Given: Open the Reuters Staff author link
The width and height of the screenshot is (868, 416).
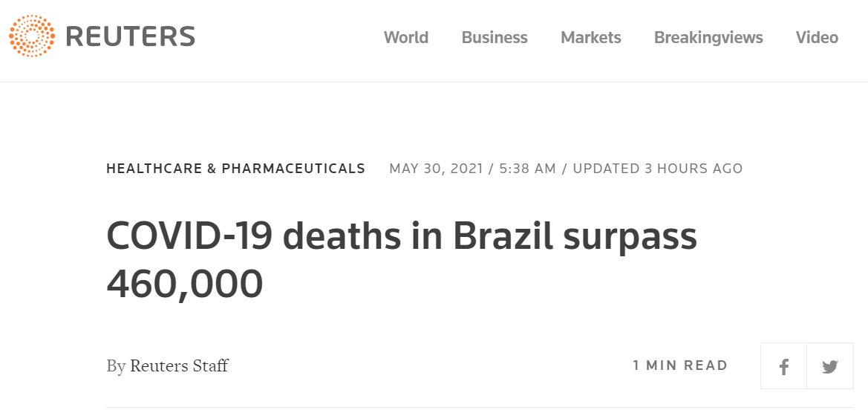Looking at the screenshot, I should tap(179, 365).
